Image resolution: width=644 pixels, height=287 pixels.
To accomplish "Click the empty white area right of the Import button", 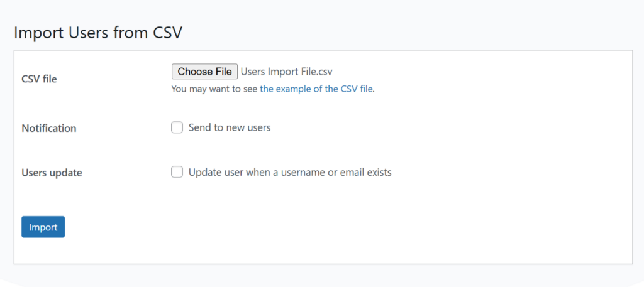I will click(314, 227).
